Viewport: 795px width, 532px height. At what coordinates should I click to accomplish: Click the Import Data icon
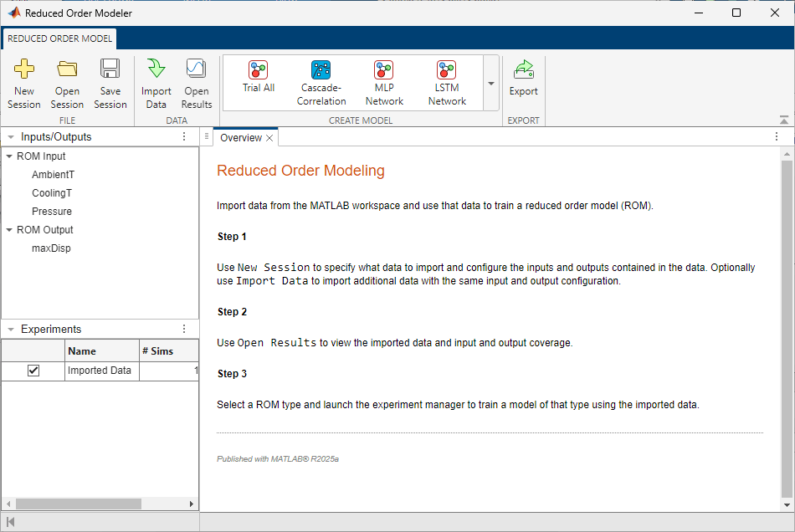(x=156, y=69)
